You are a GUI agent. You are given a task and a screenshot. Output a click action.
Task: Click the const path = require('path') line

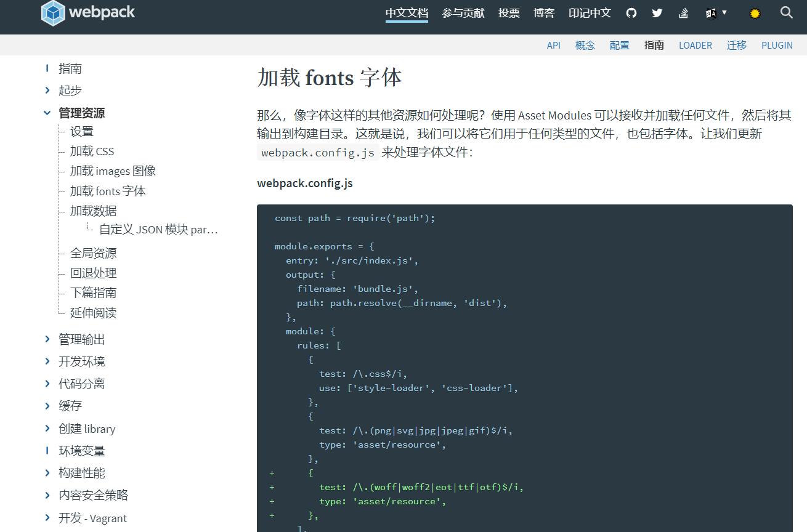tap(355, 218)
